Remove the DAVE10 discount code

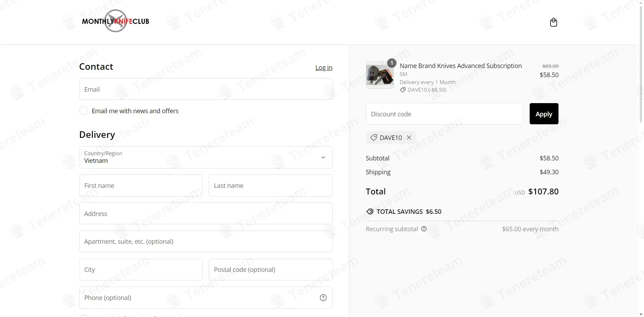pyautogui.click(x=409, y=137)
